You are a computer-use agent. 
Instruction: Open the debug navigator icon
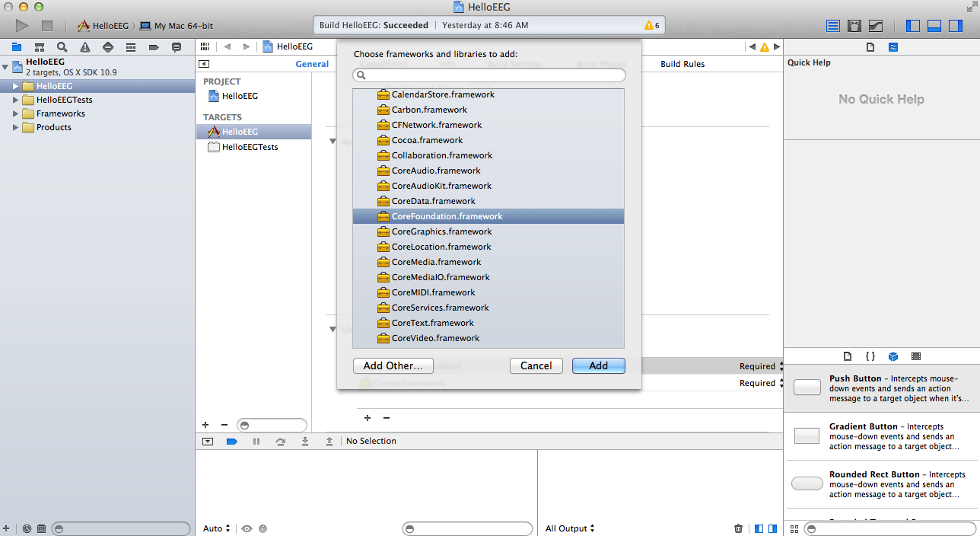[x=131, y=47]
